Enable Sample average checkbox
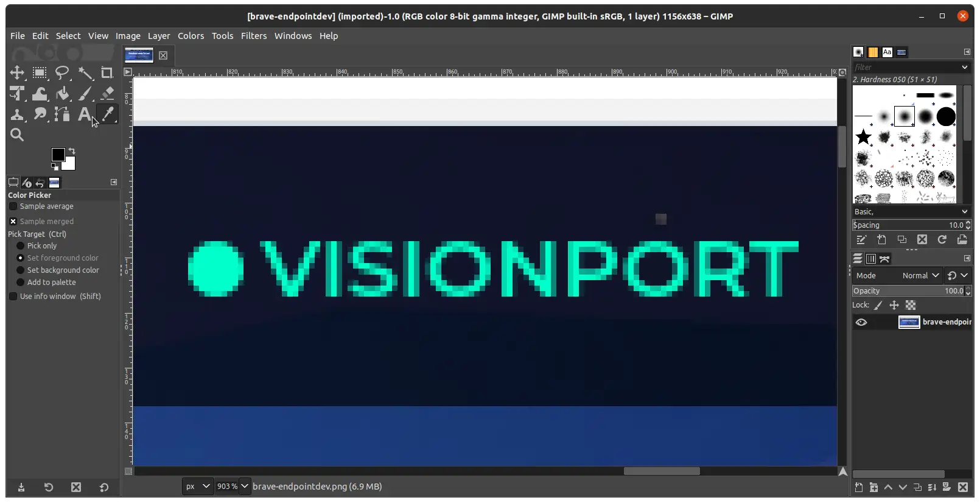Screen dimensions: 980x503 13,206
